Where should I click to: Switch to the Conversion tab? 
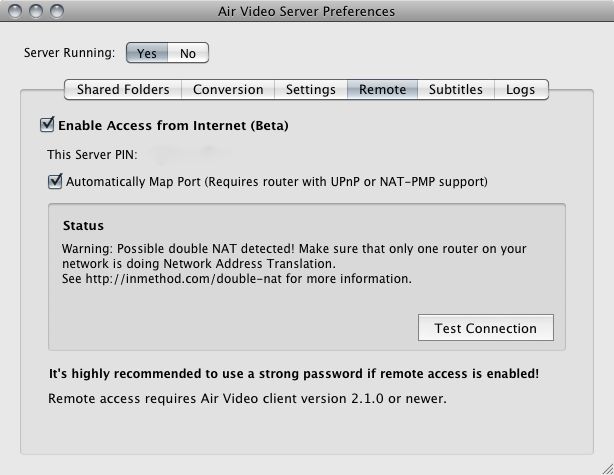pos(228,90)
